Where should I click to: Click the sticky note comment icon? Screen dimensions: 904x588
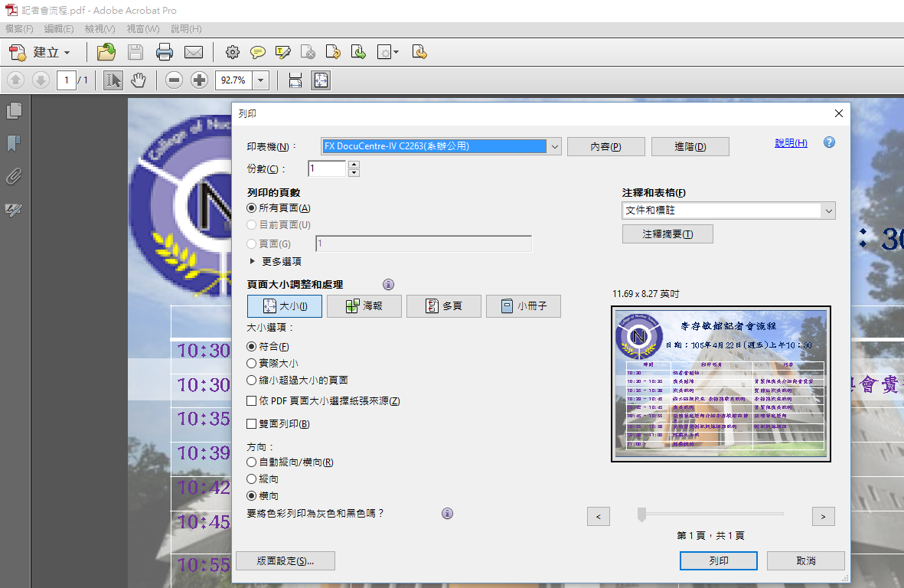(258, 52)
